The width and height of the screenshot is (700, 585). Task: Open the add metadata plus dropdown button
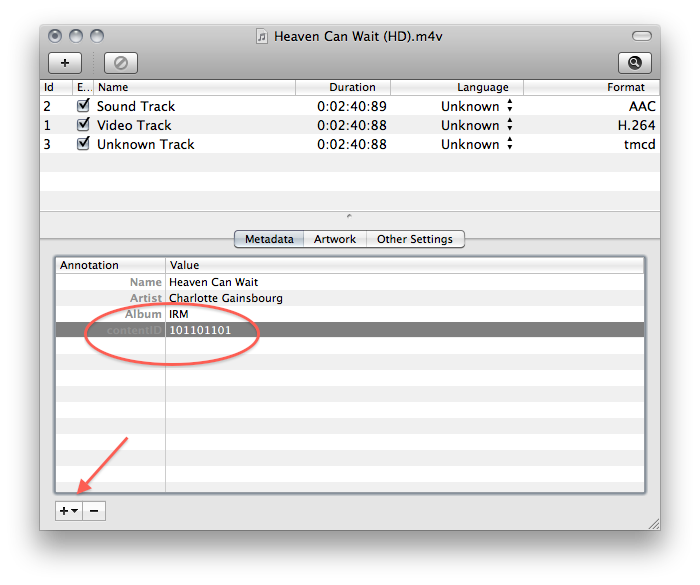[x=67, y=510]
